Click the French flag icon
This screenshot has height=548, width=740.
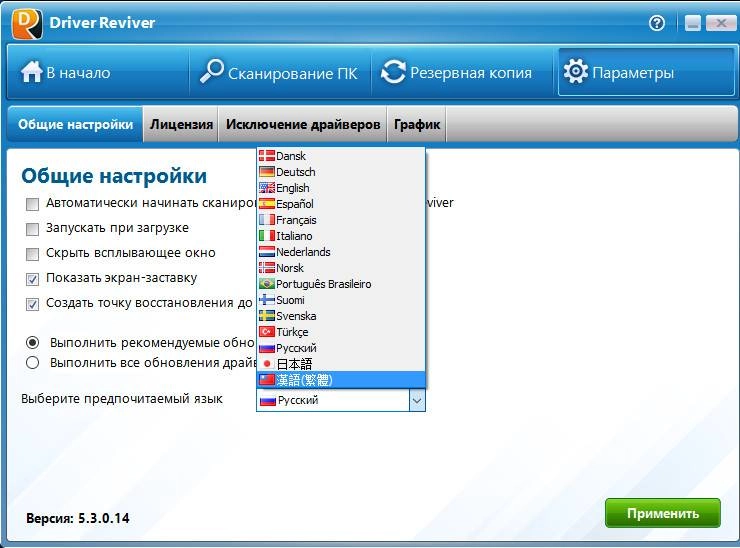(267, 220)
